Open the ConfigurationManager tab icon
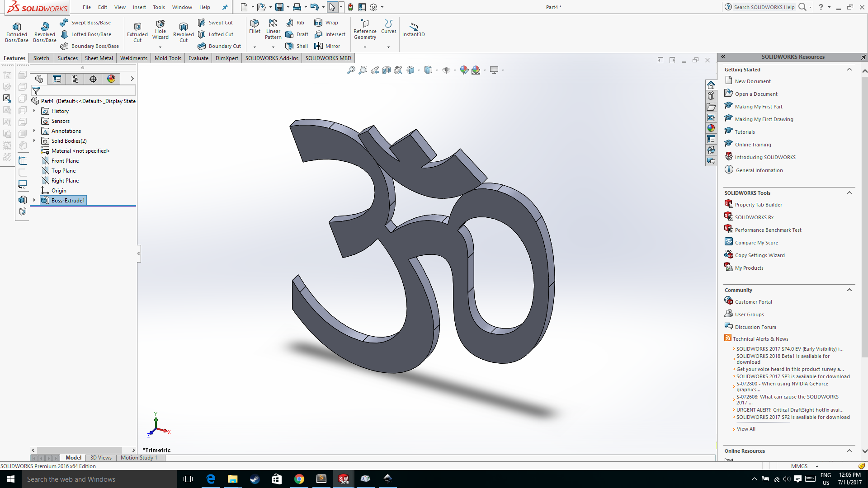The image size is (868, 488). (75, 79)
